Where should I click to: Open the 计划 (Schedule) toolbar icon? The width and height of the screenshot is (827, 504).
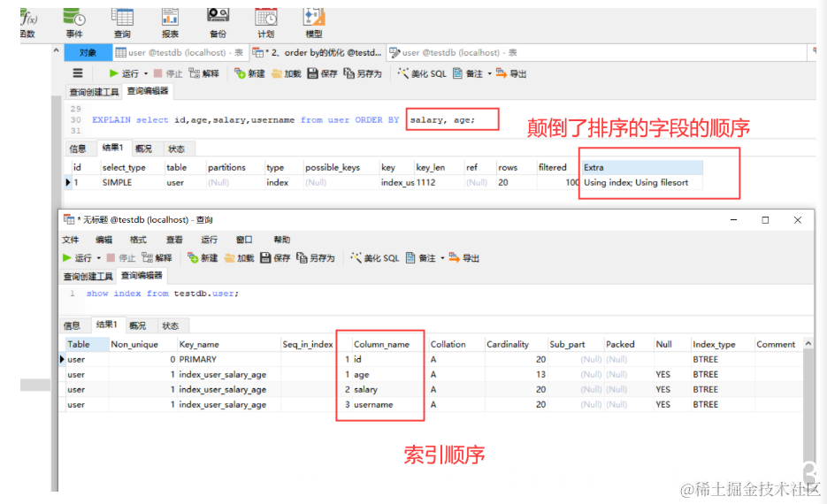(266, 23)
